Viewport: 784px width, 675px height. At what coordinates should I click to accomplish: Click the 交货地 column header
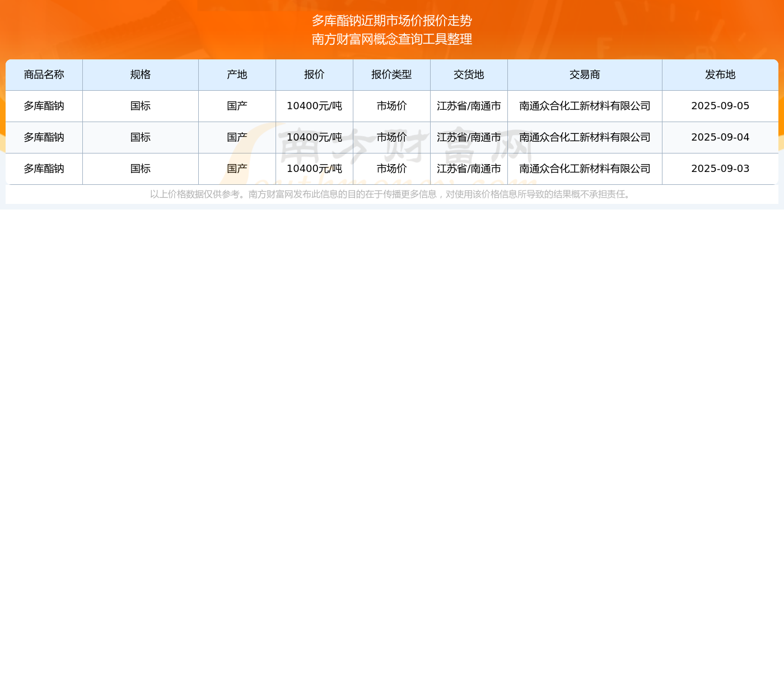pyautogui.click(x=469, y=75)
